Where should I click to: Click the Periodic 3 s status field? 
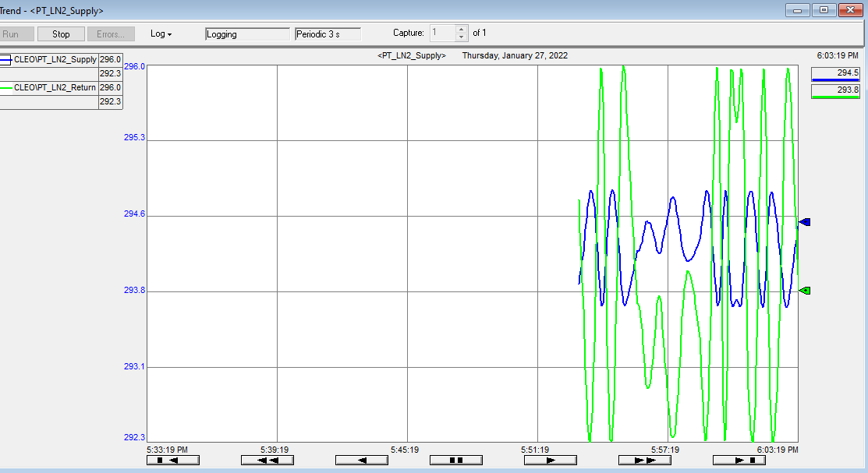click(328, 34)
